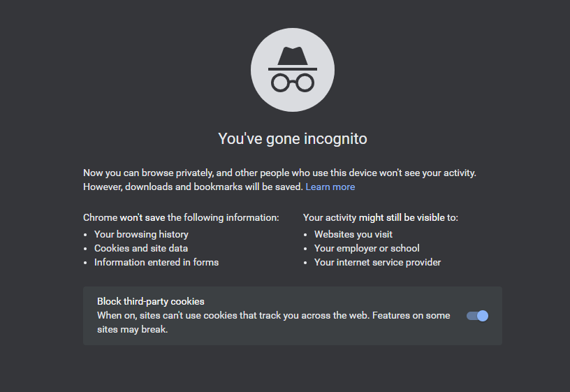Select the "Cookies and site data" list item
The height and width of the screenshot is (392, 570).
click(141, 248)
